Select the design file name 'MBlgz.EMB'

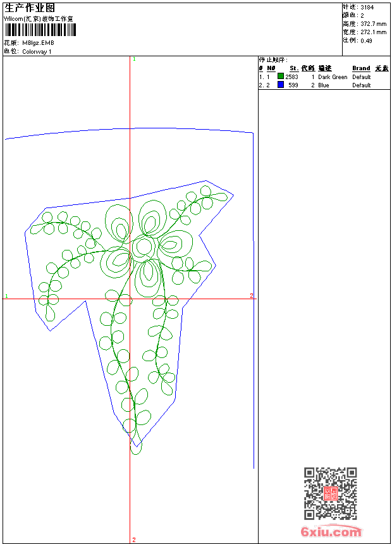[x=38, y=43]
